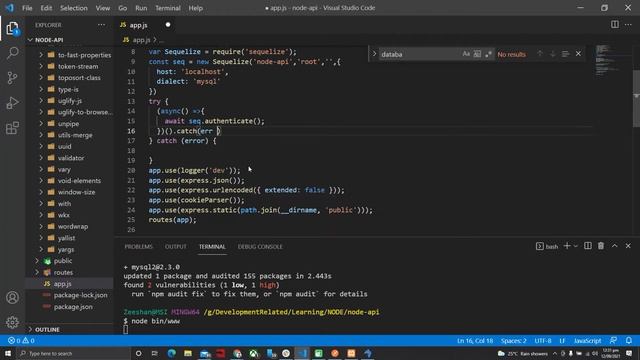Open app.js in the explorer tree
Image resolution: width=640 pixels, height=360 pixels.
[62, 283]
